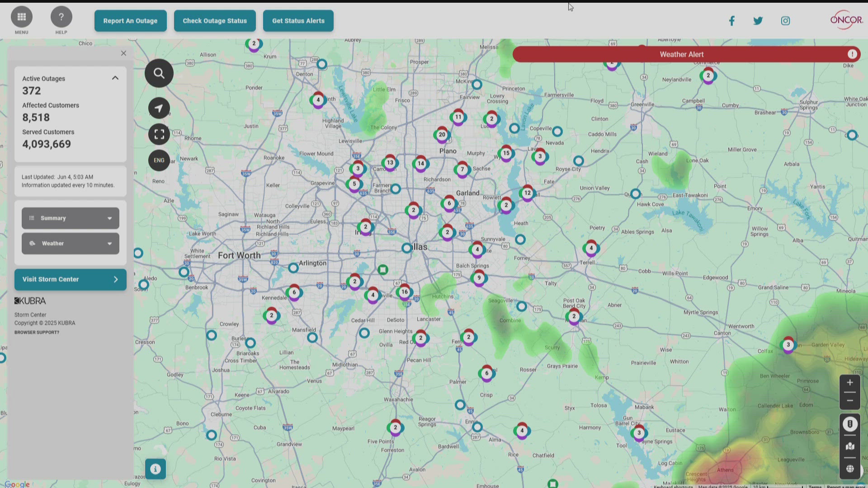
Task: Click the Active Outages count 372
Action: pyautogui.click(x=32, y=91)
